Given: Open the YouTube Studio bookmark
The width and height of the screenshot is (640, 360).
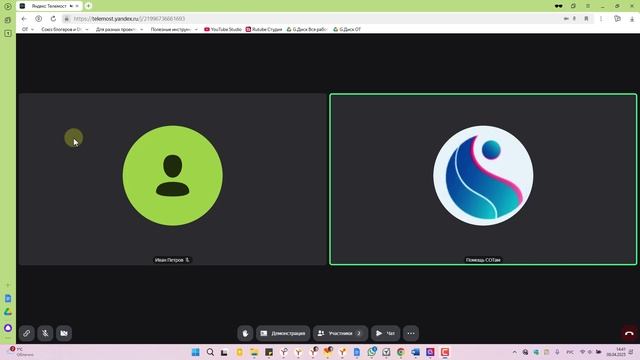Looking at the screenshot, I should (x=223, y=29).
